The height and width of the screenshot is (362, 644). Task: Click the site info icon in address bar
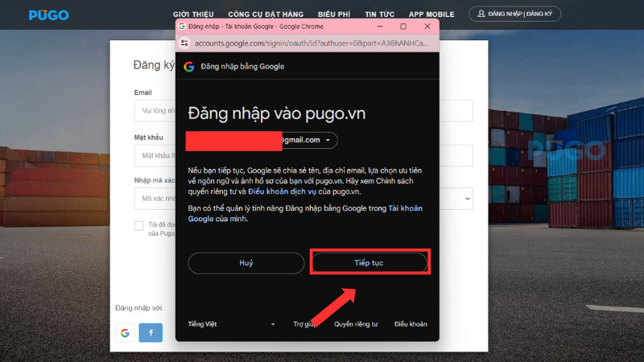[x=184, y=43]
